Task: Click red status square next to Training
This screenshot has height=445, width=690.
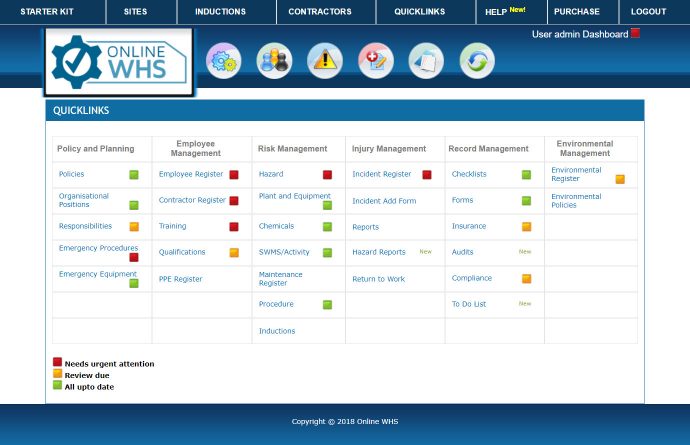Action: (234, 227)
